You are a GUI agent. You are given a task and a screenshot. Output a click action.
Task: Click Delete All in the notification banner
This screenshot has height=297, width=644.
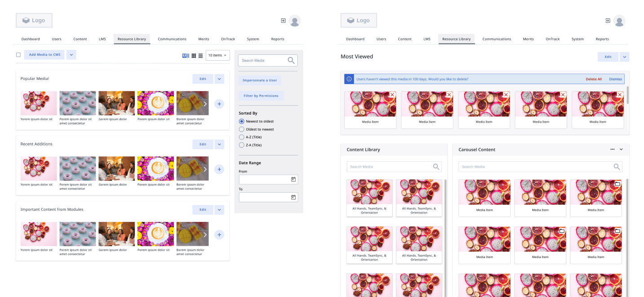594,79
